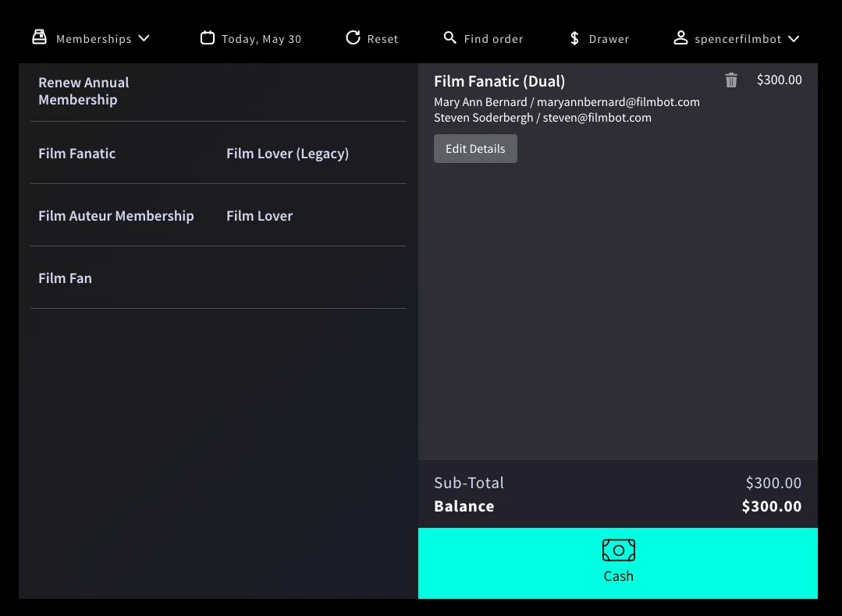Open the spencerfilmbot account menu
Image resolution: width=842 pixels, height=616 pixels.
738,39
